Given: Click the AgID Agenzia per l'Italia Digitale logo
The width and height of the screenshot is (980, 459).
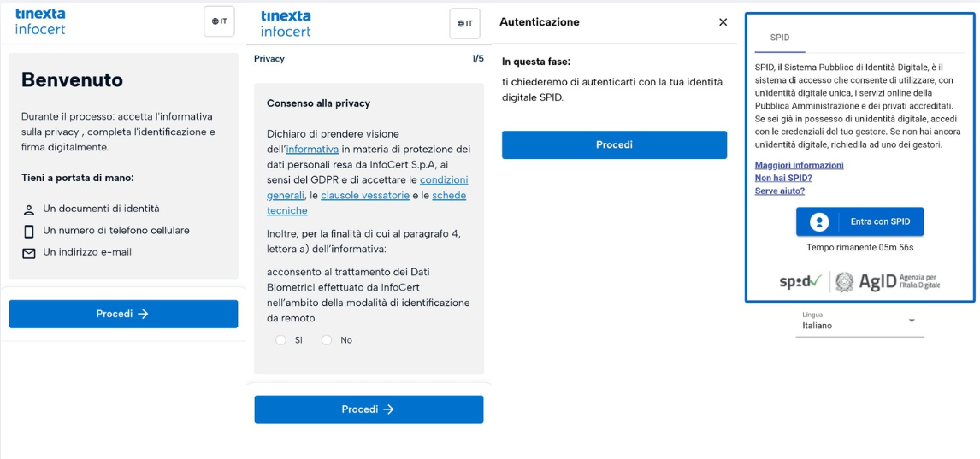Looking at the screenshot, I should (888, 282).
